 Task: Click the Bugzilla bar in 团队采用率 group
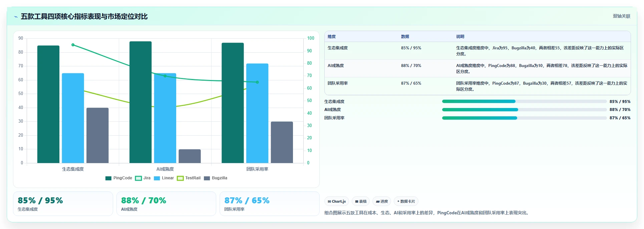(x=282, y=142)
